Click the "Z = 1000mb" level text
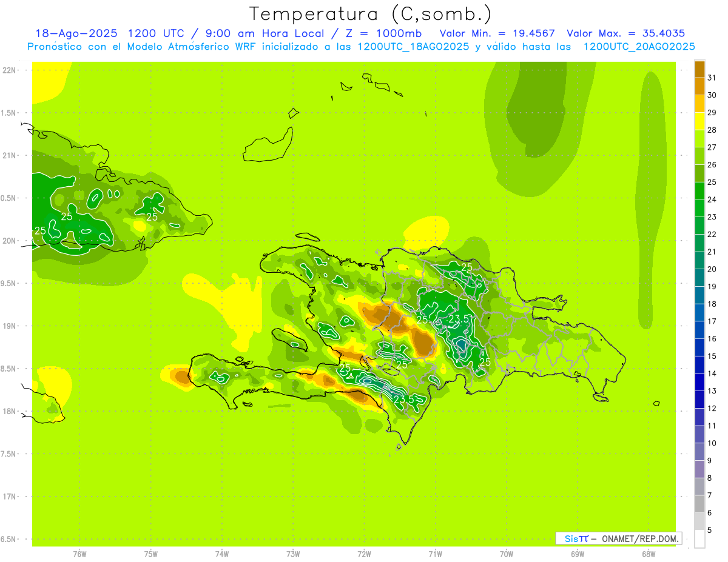728x562 pixels. tap(385, 33)
